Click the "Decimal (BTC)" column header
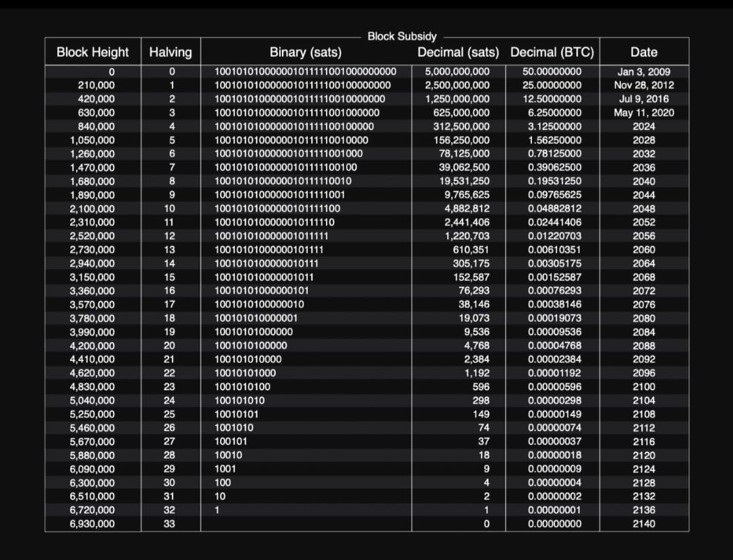733x560 pixels. (x=552, y=52)
